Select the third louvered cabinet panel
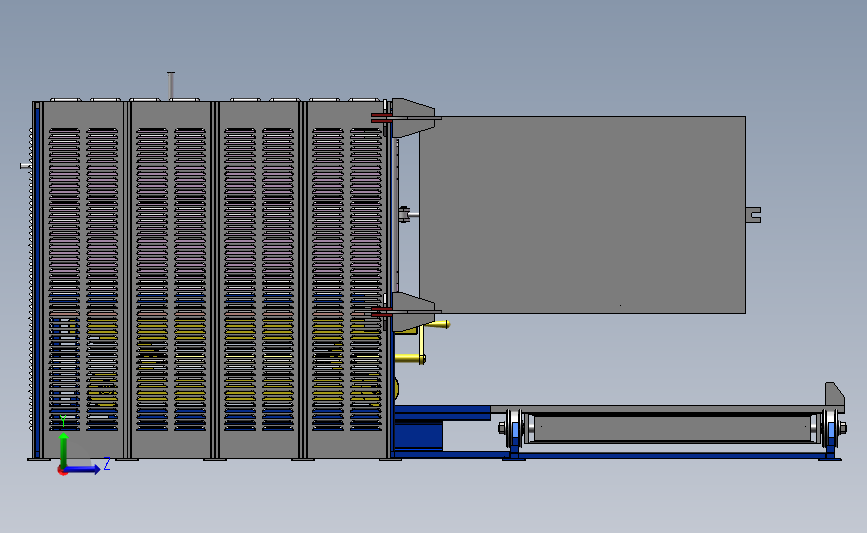Screen dimensions: 867x533 (259, 279)
